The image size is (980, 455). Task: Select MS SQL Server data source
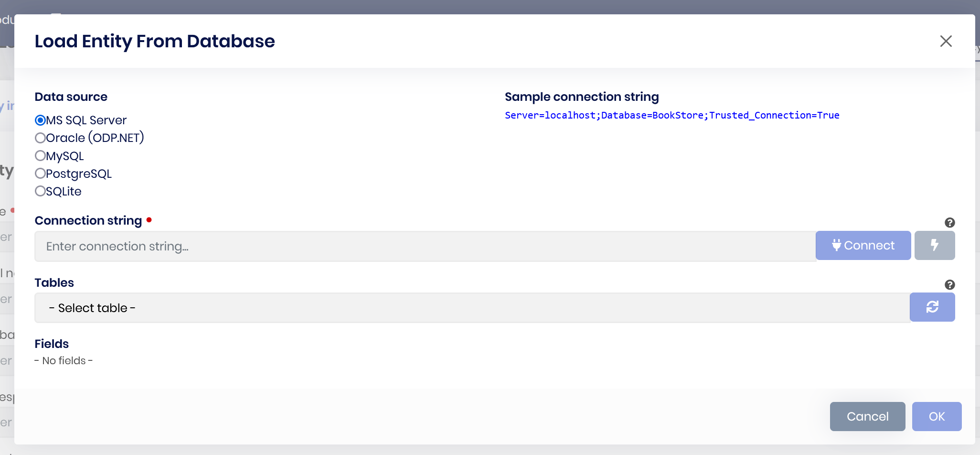pyautogui.click(x=41, y=120)
